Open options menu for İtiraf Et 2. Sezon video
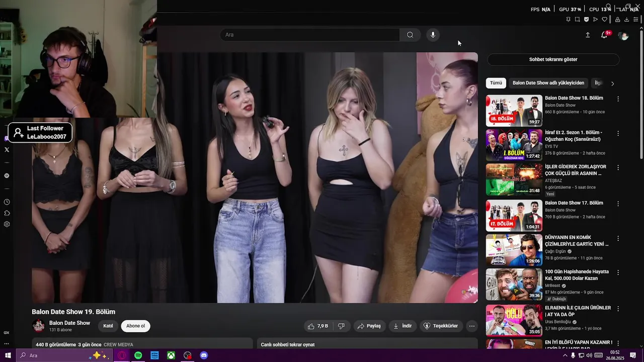The height and width of the screenshot is (362, 644). pos(618,134)
